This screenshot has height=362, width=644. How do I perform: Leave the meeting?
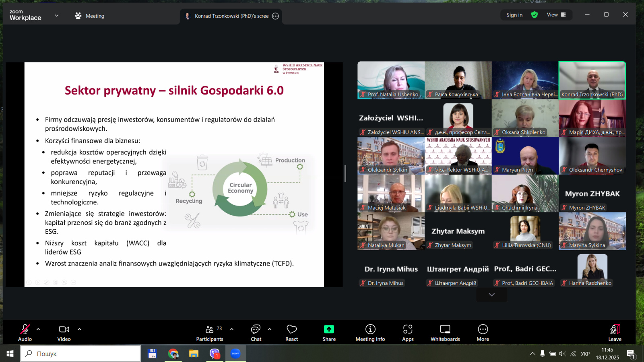point(615,333)
